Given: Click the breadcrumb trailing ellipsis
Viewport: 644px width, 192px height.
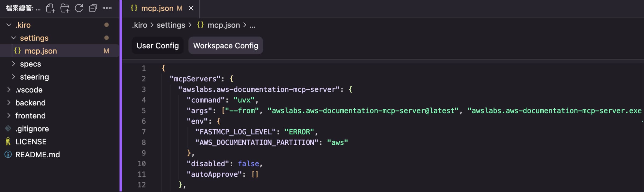Looking at the screenshot, I should (253, 26).
